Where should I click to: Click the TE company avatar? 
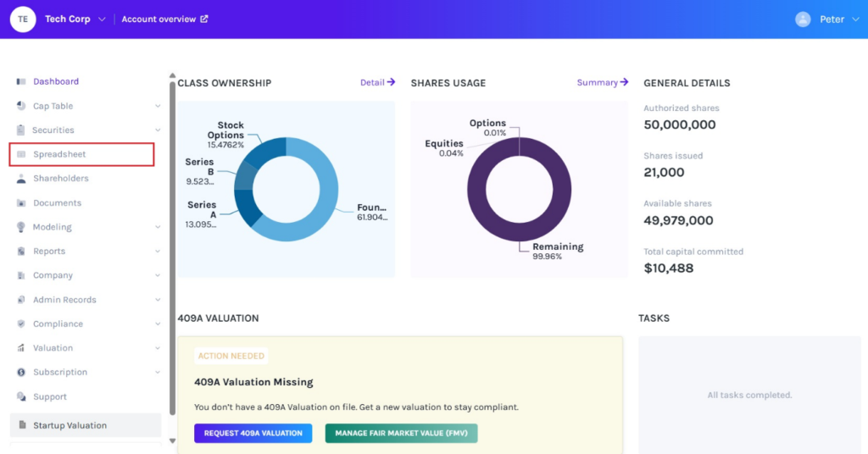(23, 19)
